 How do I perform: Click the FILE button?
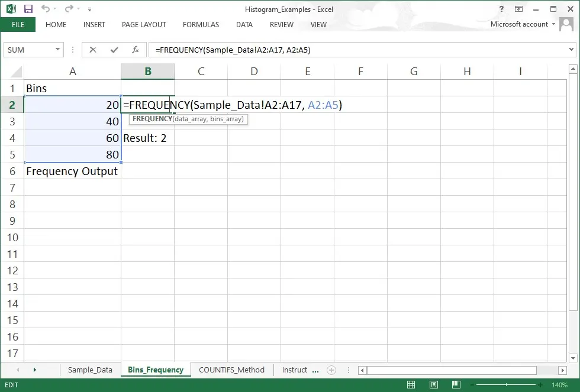coord(18,25)
